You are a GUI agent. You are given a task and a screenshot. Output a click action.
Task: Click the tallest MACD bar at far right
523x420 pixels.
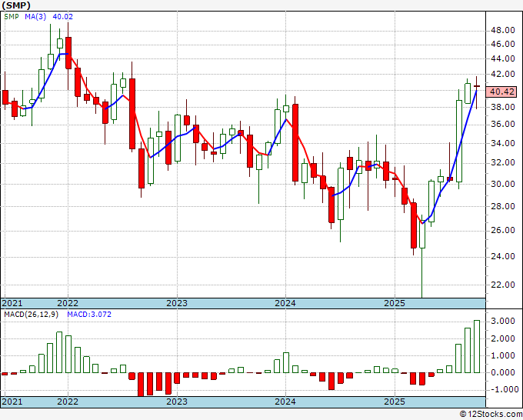[x=477, y=347]
